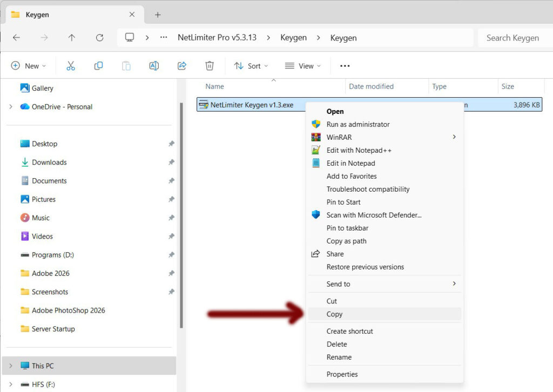Click the Cut scissors icon in toolbar

pyautogui.click(x=71, y=66)
